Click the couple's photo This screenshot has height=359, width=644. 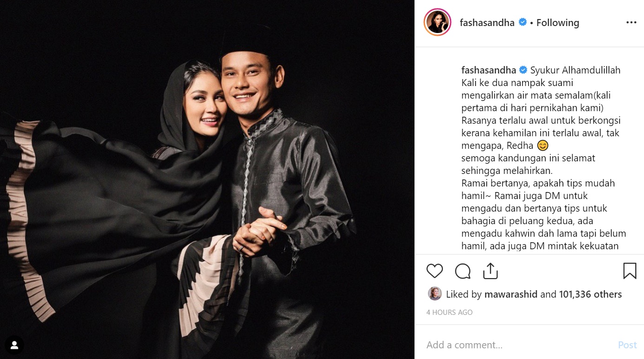point(207,179)
